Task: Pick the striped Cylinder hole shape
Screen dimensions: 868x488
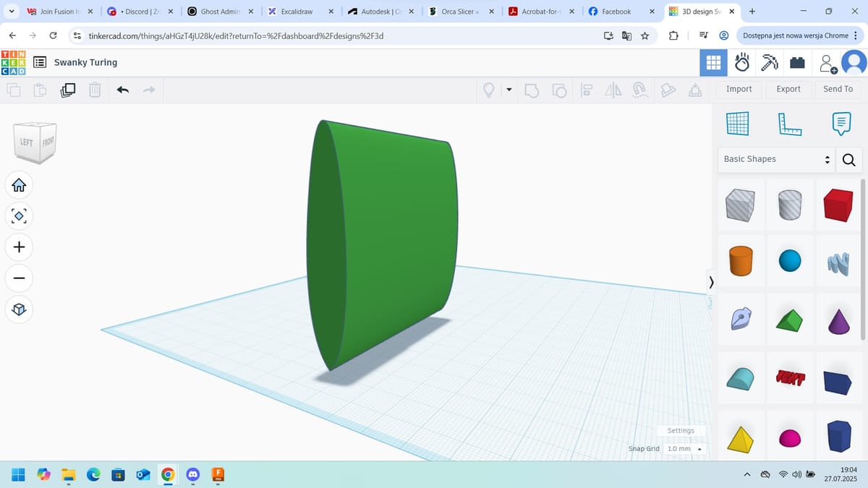Action: pos(790,205)
